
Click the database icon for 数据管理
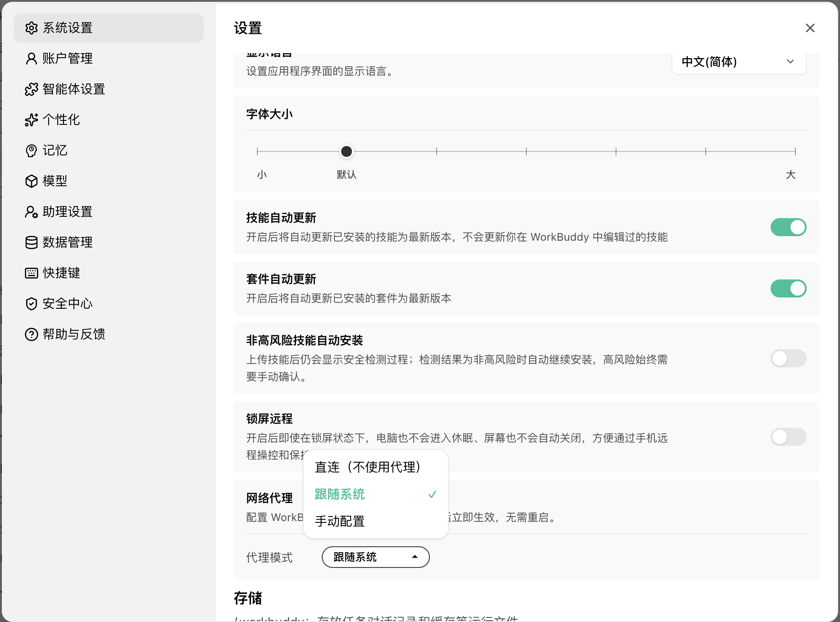pos(32,242)
